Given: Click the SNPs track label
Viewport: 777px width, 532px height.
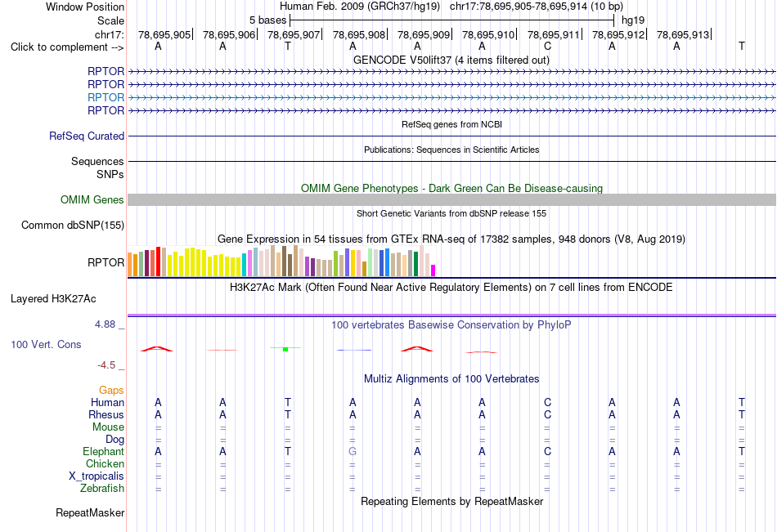Looking at the screenshot, I should pyautogui.click(x=110, y=174).
